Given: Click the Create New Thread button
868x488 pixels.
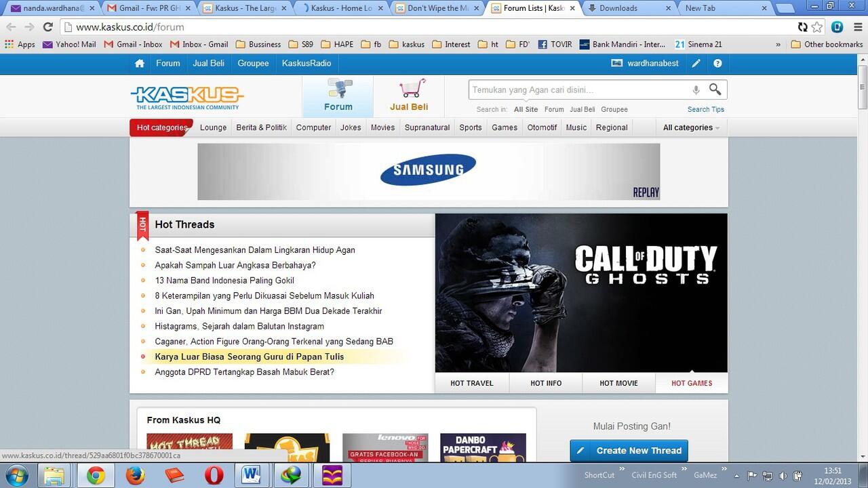Looking at the screenshot, I should coord(629,451).
